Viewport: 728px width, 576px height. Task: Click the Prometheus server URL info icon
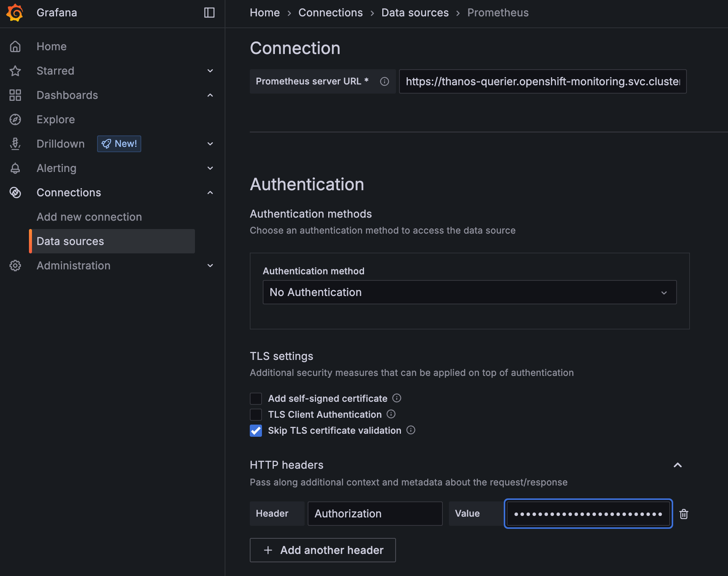coord(385,81)
